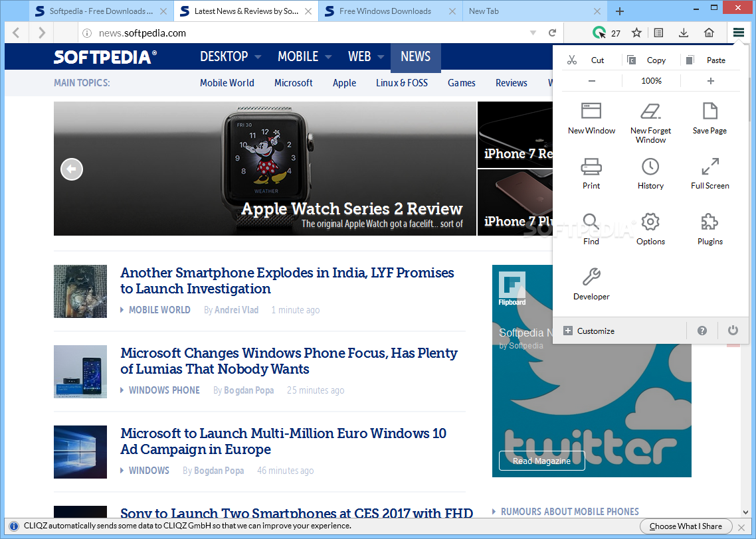Go forward one page

tap(41, 33)
